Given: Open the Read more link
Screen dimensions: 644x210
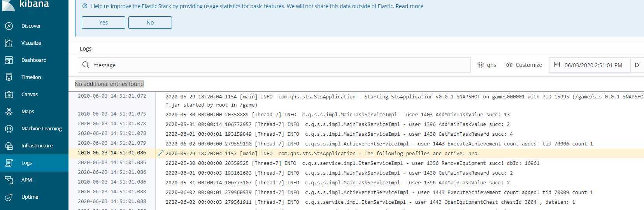Looking at the screenshot, I should [x=409, y=6].
